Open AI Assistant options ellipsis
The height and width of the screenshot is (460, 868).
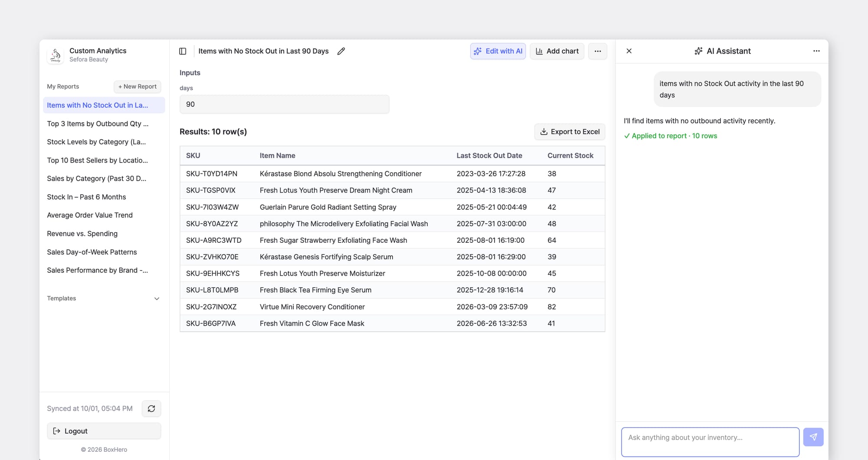(x=816, y=51)
